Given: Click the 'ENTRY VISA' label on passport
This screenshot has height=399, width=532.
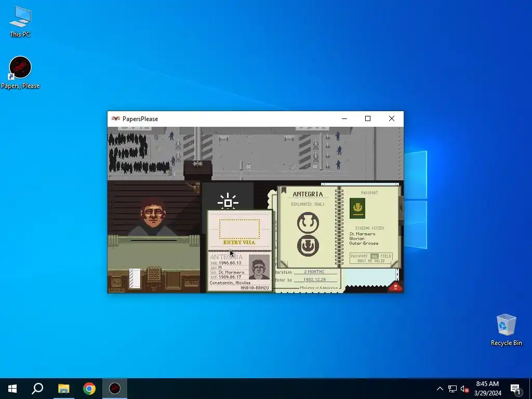Looking at the screenshot, I should [239, 242].
